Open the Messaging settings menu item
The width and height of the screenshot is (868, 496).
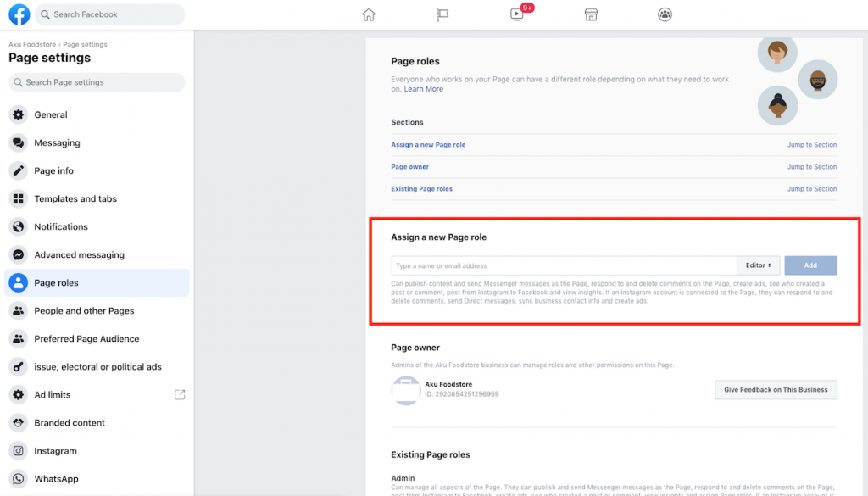coord(97,142)
